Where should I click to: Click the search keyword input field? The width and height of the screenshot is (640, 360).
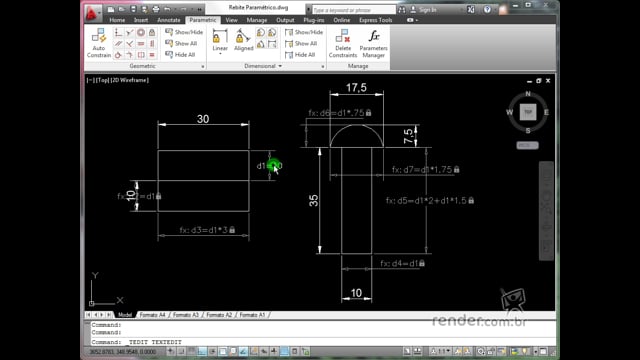point(353,9)
